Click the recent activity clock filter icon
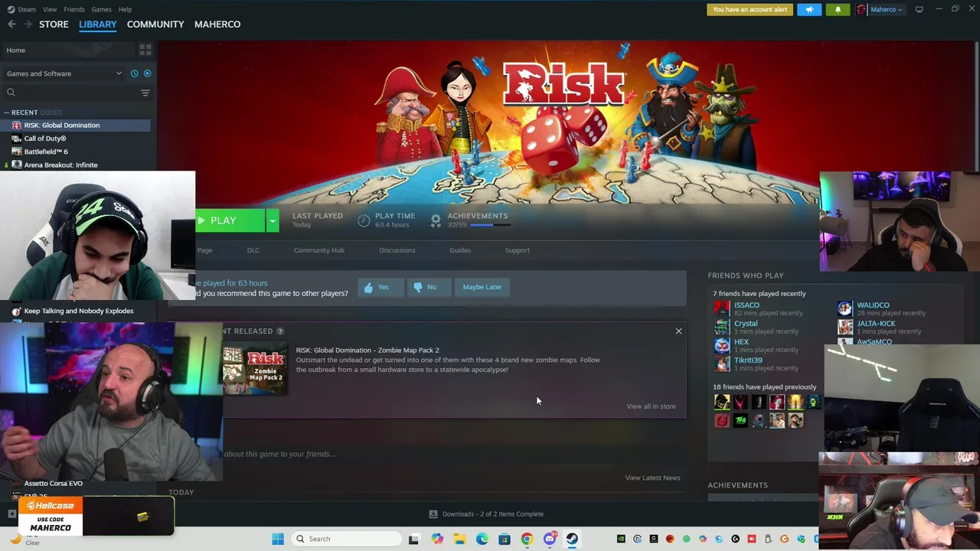 click(134, 73)
